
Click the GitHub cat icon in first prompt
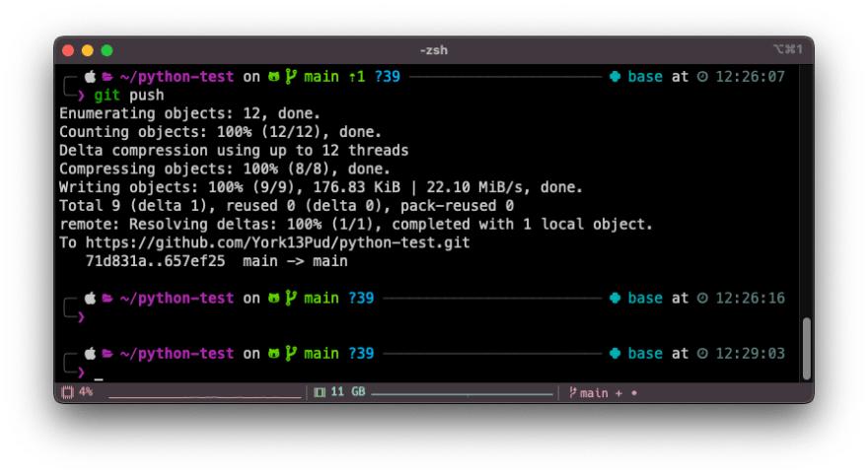click(x=273, y=77)
